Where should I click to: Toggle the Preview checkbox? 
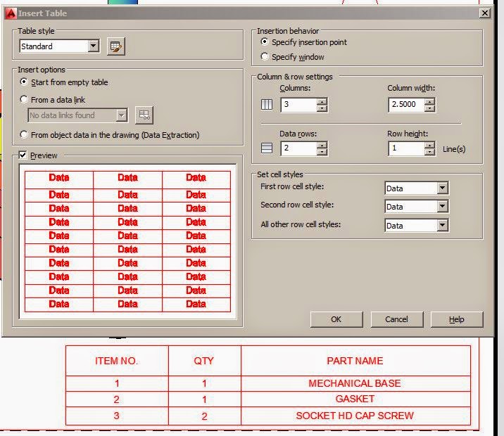tap(23, 155)
